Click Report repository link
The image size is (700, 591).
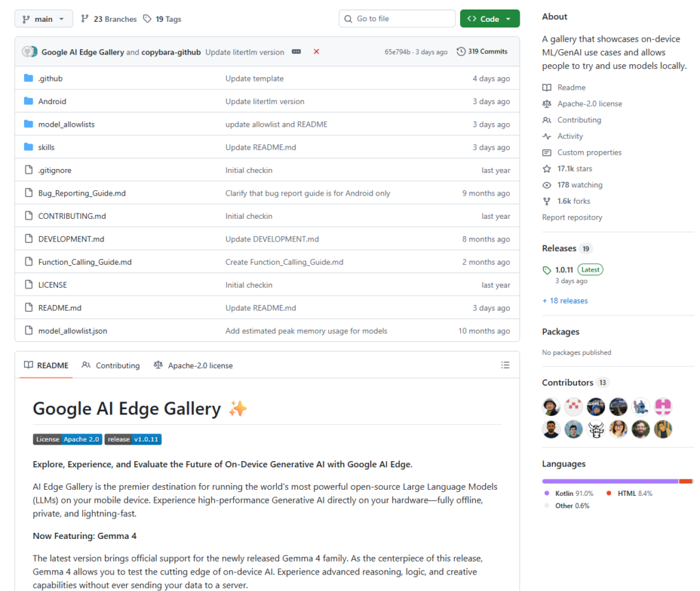pos(572,218)
